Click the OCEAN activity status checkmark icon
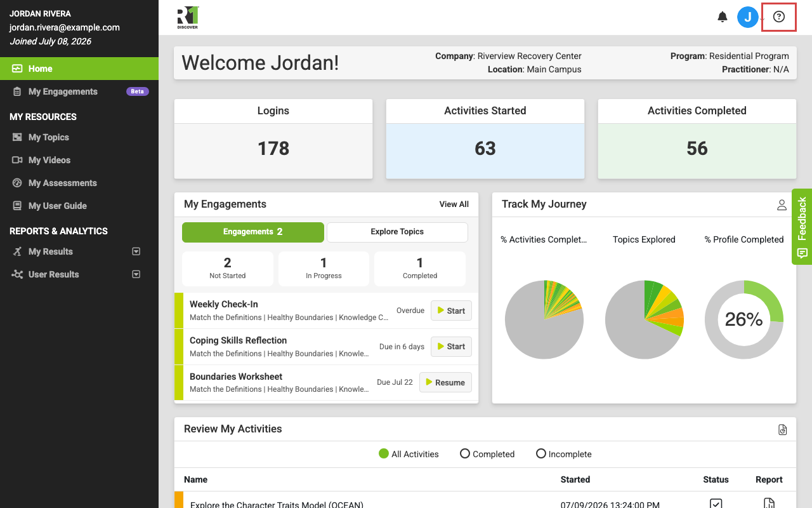 [716, 504]
